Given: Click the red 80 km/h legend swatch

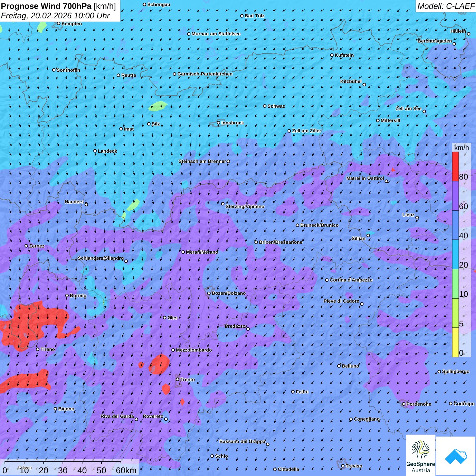Looking at the screenshot, I should click(455, 166).
